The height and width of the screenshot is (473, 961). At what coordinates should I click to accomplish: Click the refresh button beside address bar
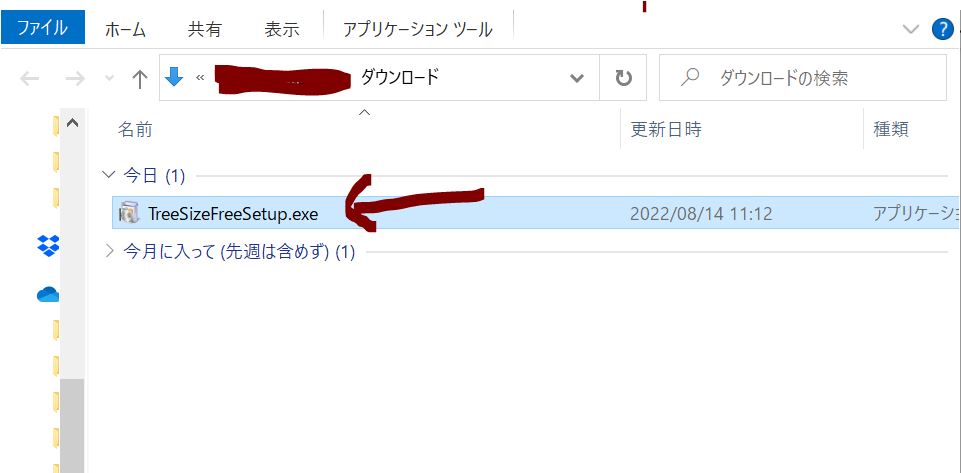(623, 78)
